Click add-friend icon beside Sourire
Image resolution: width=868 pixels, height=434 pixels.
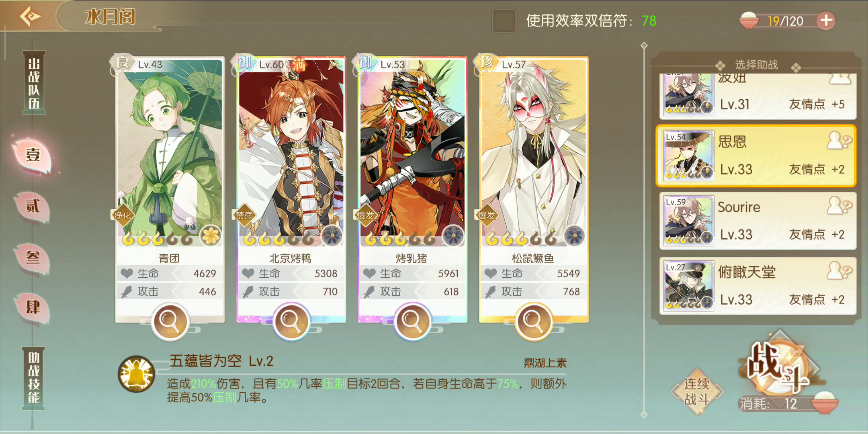click(839, 206)
